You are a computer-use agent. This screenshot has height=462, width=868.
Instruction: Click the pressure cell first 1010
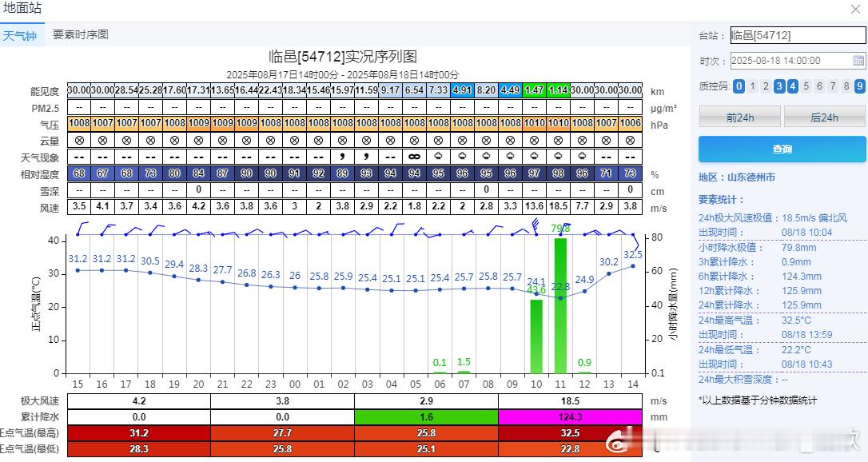[534, 123]
